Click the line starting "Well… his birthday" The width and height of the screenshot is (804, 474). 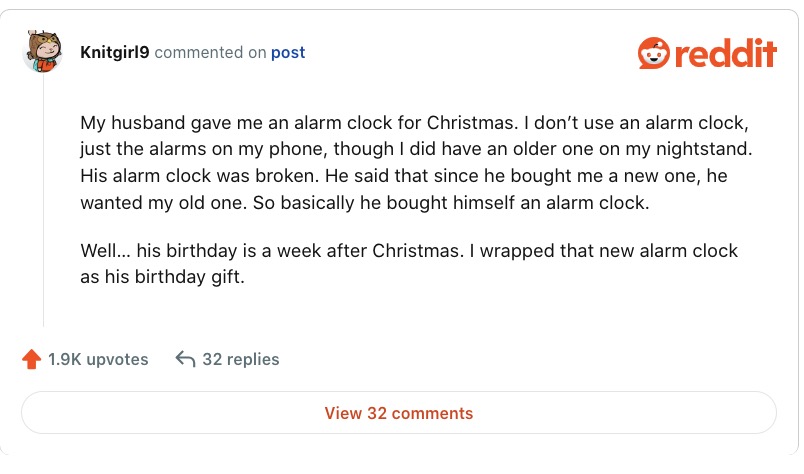click(408, 250)
